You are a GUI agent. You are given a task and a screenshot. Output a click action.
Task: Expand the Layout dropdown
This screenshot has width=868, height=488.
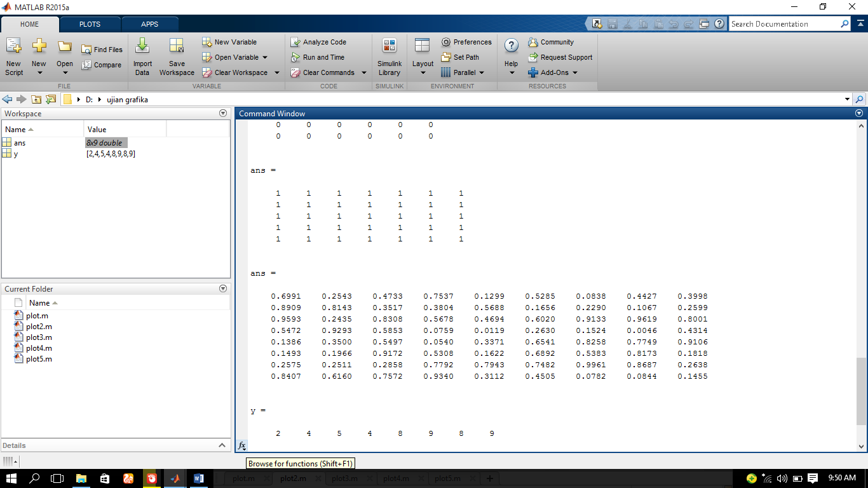[423, 72]
